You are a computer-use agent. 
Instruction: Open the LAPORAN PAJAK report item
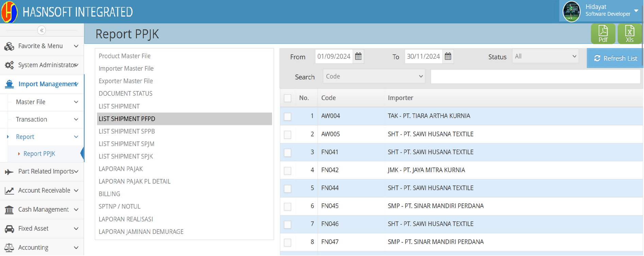[121, 169]
